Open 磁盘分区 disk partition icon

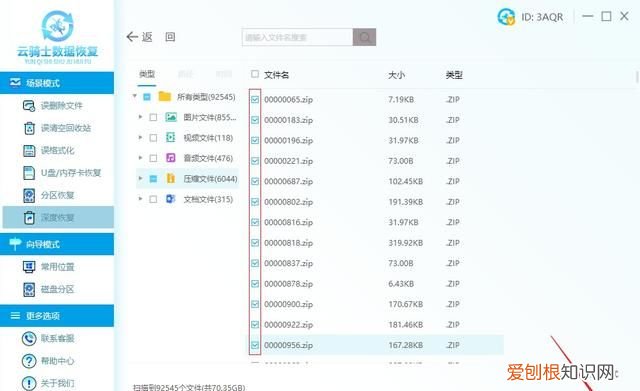coord(29,289)
